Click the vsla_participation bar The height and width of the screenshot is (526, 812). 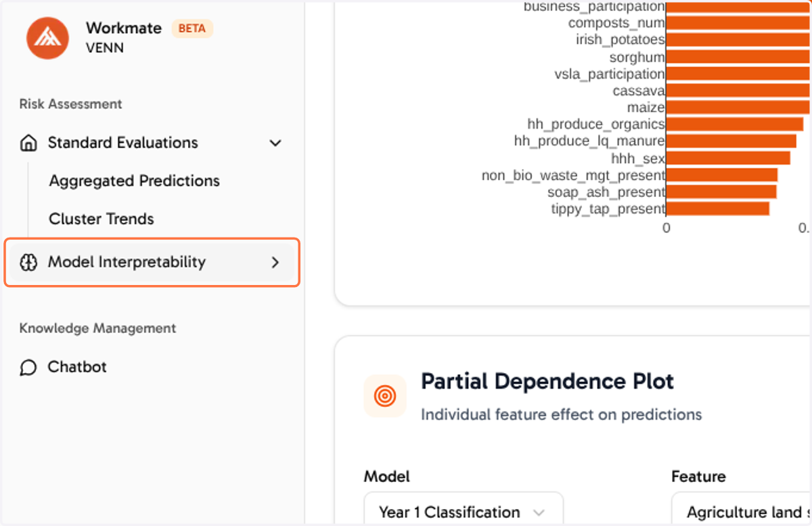[x=738, y=74]
